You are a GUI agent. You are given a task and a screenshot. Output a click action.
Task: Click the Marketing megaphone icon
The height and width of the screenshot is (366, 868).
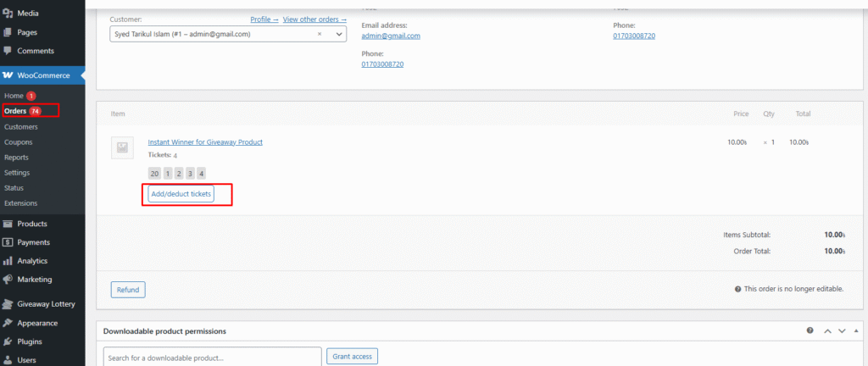[x=8, y=279]
